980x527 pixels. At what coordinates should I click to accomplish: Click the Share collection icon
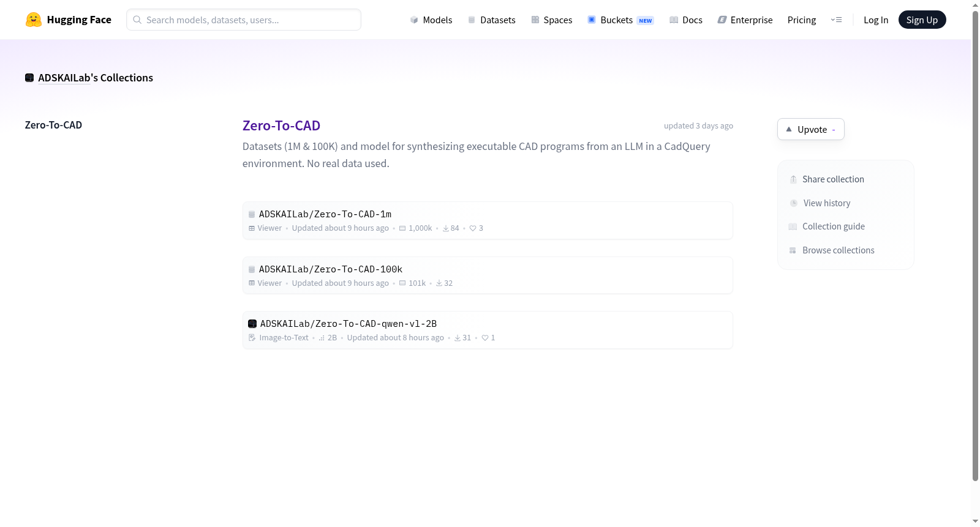click(x=793, y=179)
